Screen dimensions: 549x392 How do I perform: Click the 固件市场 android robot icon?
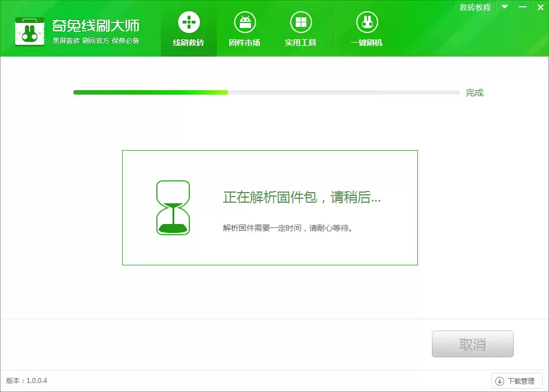coord(245,21)
